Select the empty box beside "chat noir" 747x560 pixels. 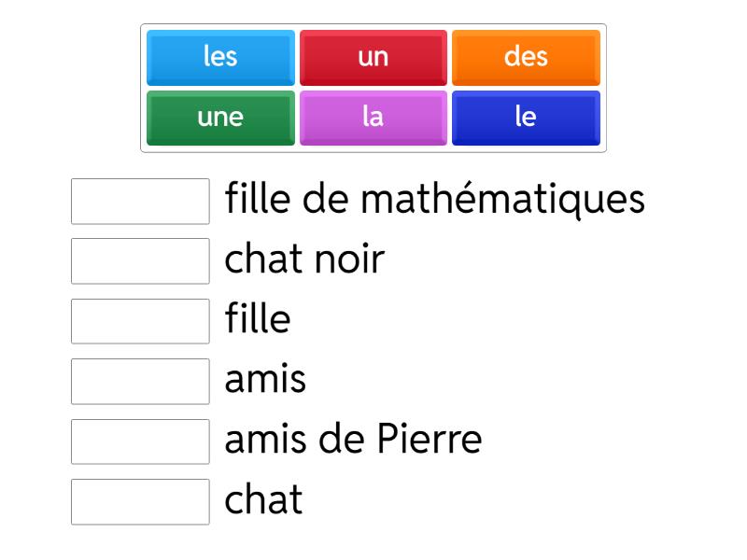tap(140, 260)
